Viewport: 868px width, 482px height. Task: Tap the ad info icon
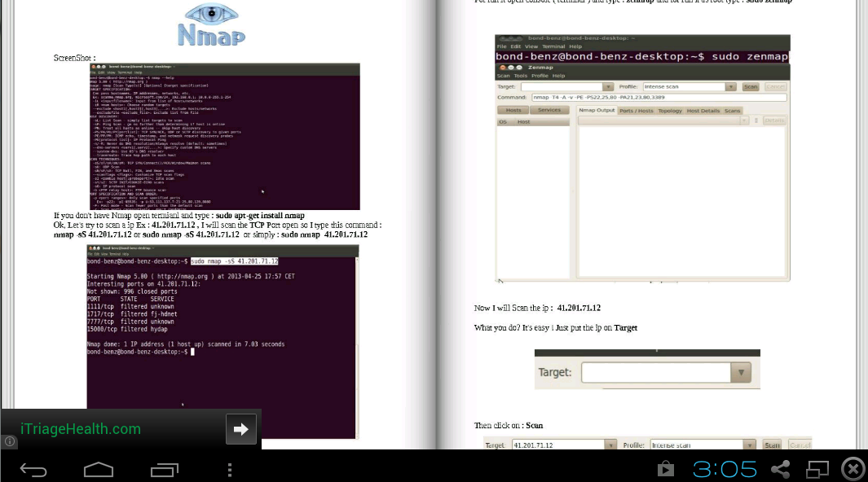10,441
